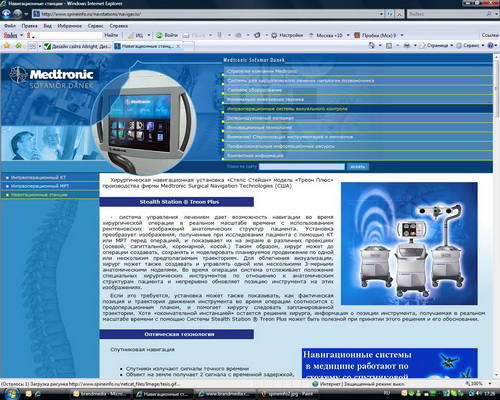The image size is (500, 400).
Task: Open the Вид menu
Action: coord(48,26)
